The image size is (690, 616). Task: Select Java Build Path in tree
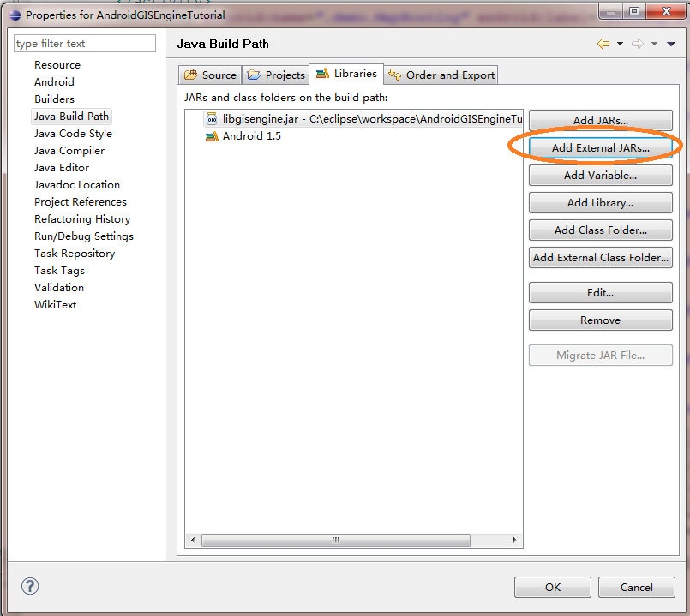(71, 117)
